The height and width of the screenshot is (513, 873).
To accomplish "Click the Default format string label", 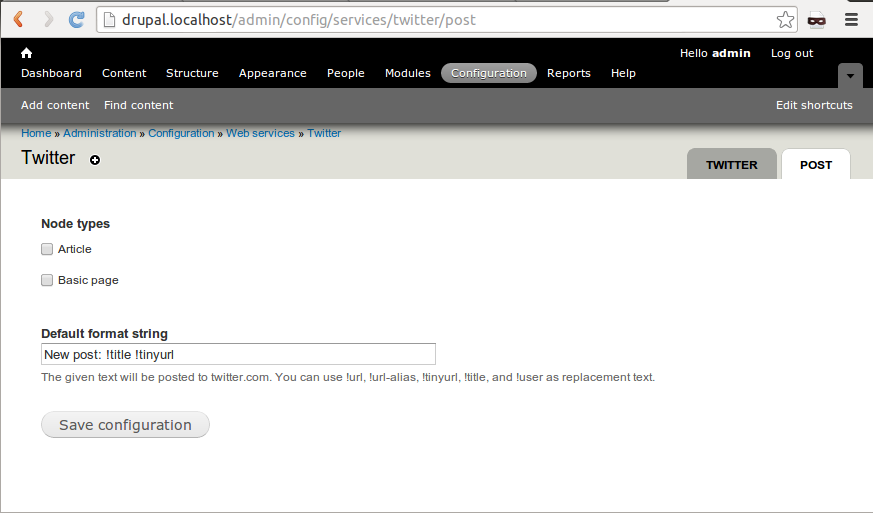I will [104, 334].
